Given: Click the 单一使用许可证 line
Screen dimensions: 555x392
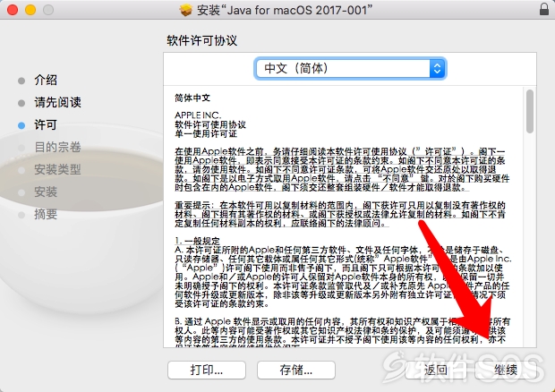Looking at the screenshot, I should [206, 133].
